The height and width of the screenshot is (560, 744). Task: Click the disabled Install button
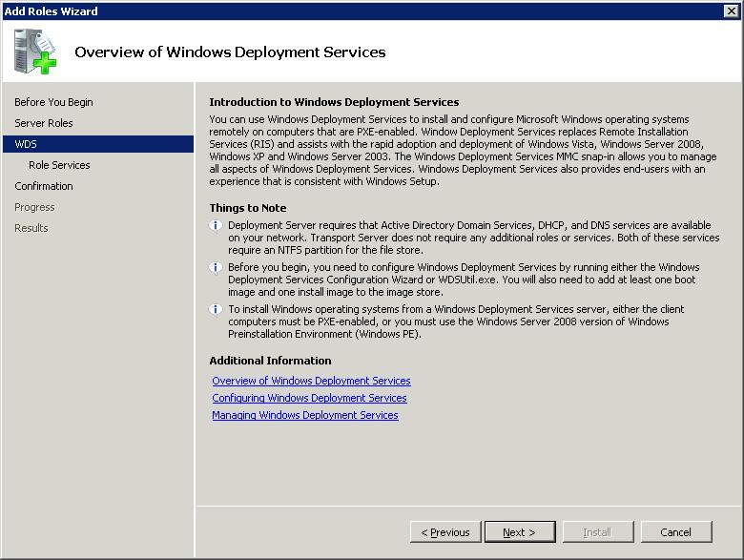pos(598,532)
